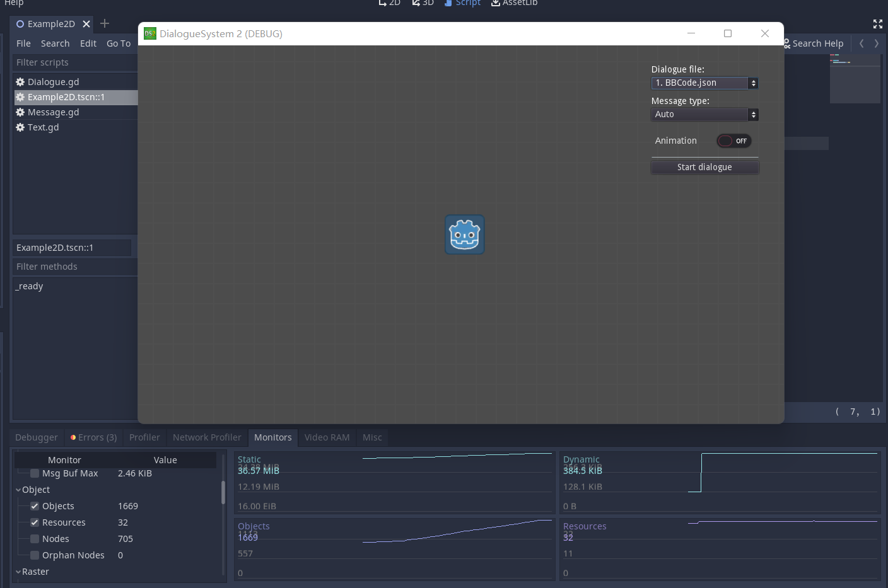Select Dialogue.gd in script list

point(76,82)
